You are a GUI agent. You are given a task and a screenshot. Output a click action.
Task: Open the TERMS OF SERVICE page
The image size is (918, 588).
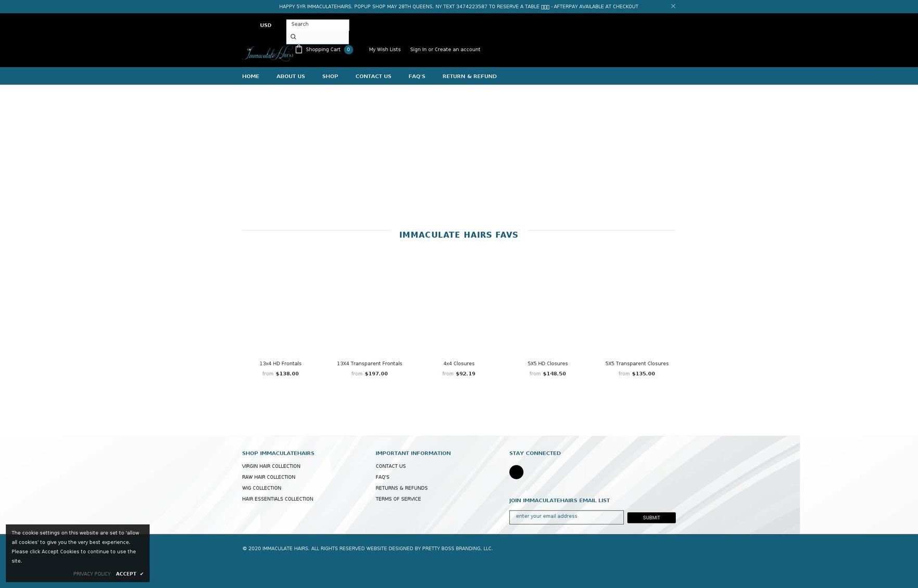398,498
